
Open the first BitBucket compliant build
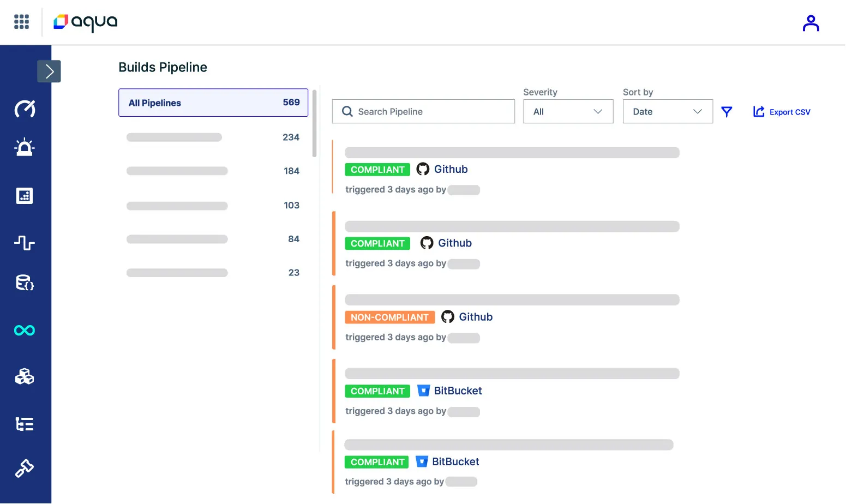pos(458,391)
